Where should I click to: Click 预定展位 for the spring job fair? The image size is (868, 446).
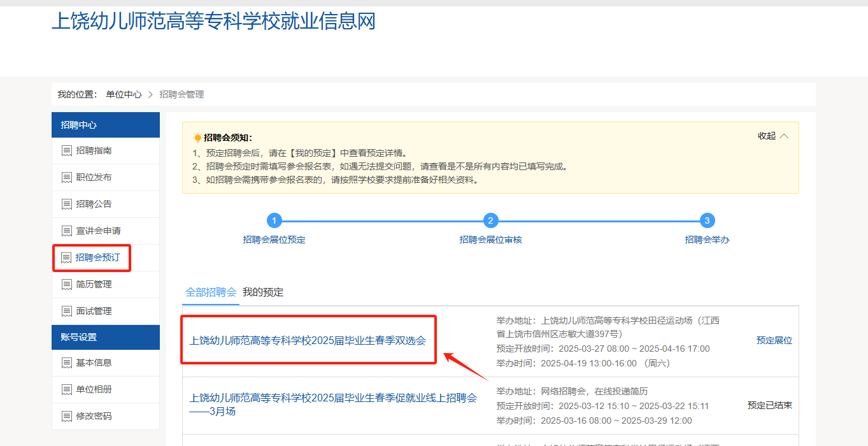(774, 341)
